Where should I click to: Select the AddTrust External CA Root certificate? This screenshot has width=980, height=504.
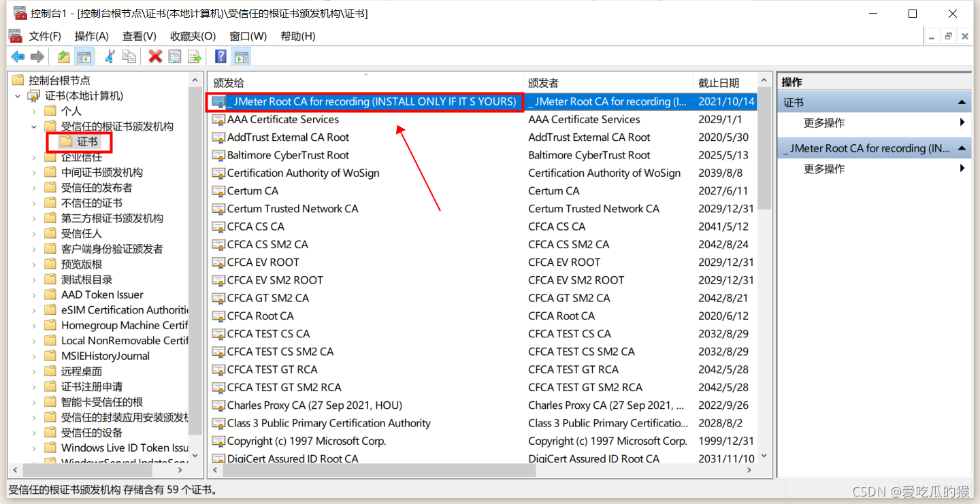point(482,137)
